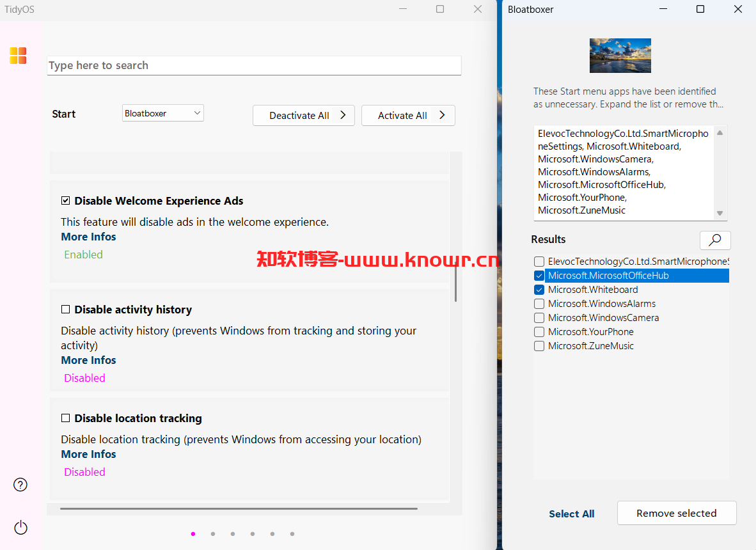Go to the second pagination dot
This screenshot has height=550, width=756.
(212, 533)
